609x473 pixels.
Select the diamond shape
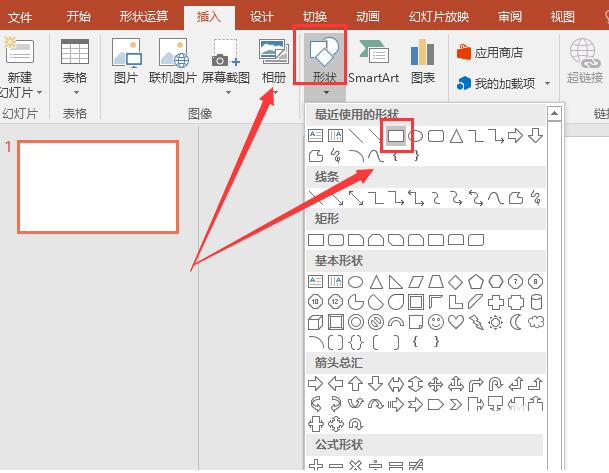pyautogui.click(x=456, y=282)
